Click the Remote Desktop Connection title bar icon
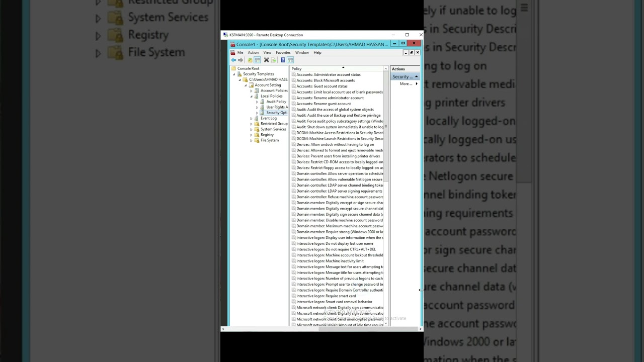This screenshot has height=362, width=644. coord(225,35)
